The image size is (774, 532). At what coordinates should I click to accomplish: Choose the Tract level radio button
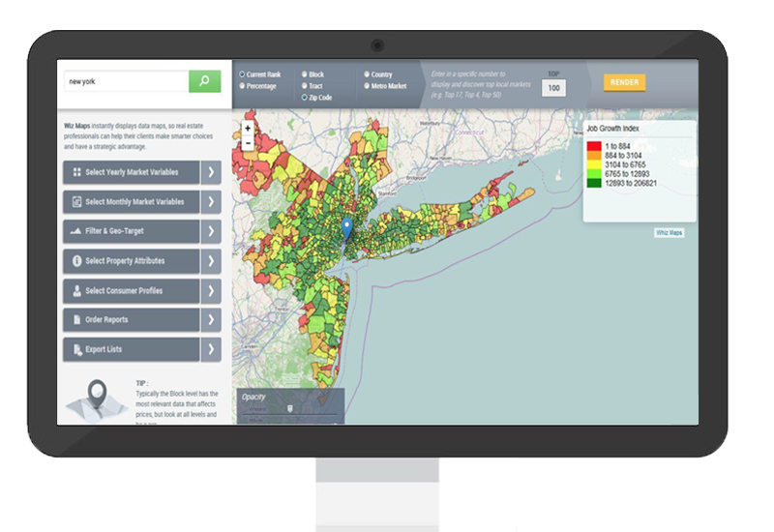click(304, 86)
